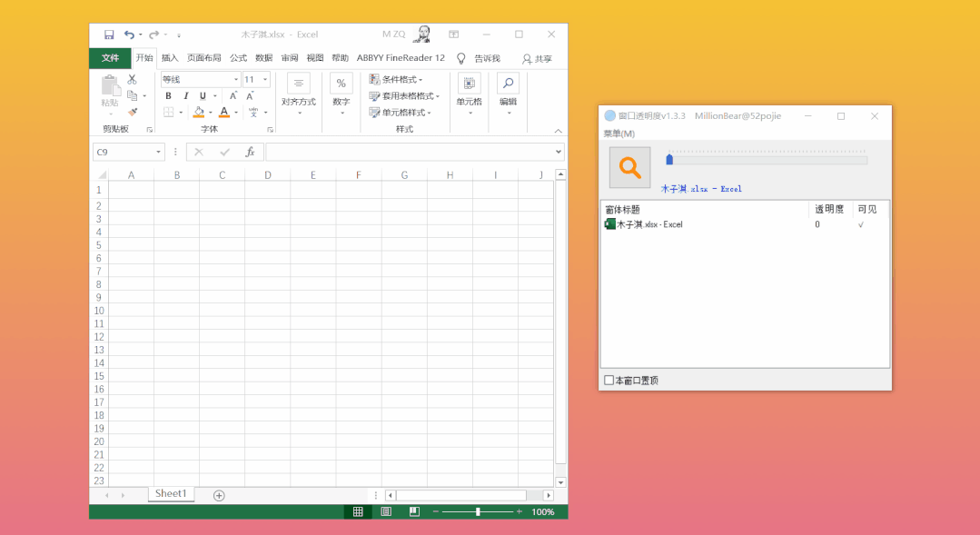Decrease font size with smaller A icon
Screen dimensions: 980x535
pyautogui.click(x=250, y=95)
